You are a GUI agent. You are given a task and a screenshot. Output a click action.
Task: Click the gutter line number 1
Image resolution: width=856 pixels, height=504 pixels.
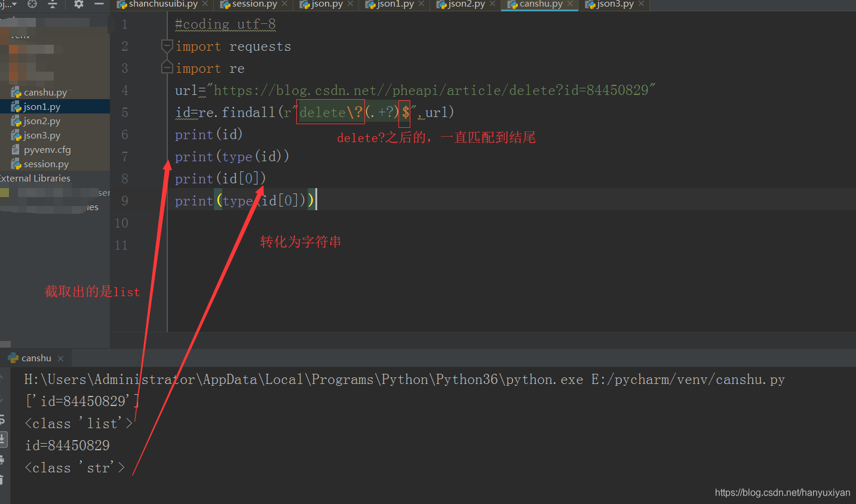tap(124, 24)
